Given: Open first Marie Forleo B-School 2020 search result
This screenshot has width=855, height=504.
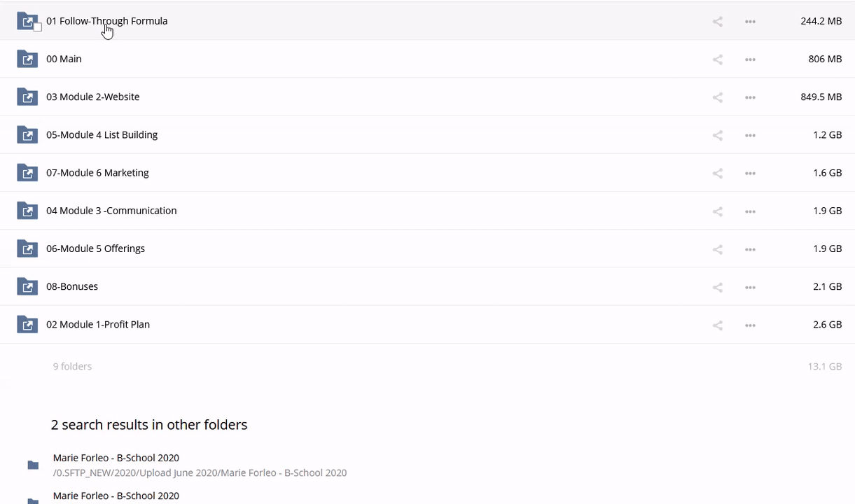Looking at the screenshot, I should click(116, 458).
